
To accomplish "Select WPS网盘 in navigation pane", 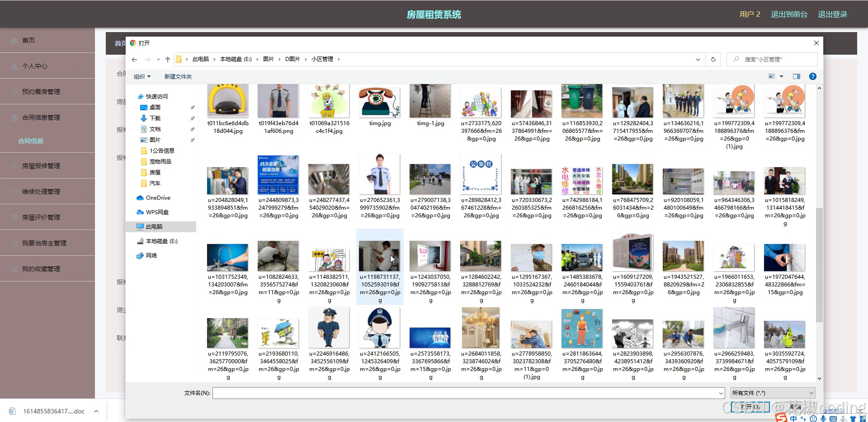I will coord(157,212).
